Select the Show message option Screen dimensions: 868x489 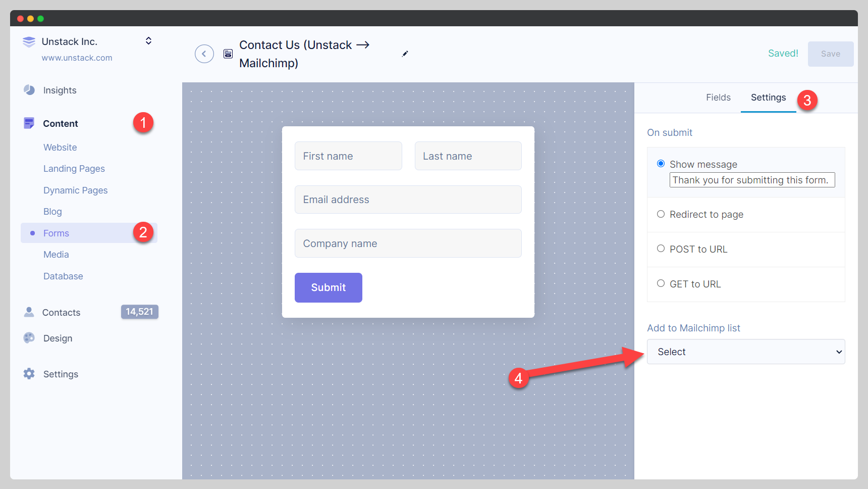point(661,163)
